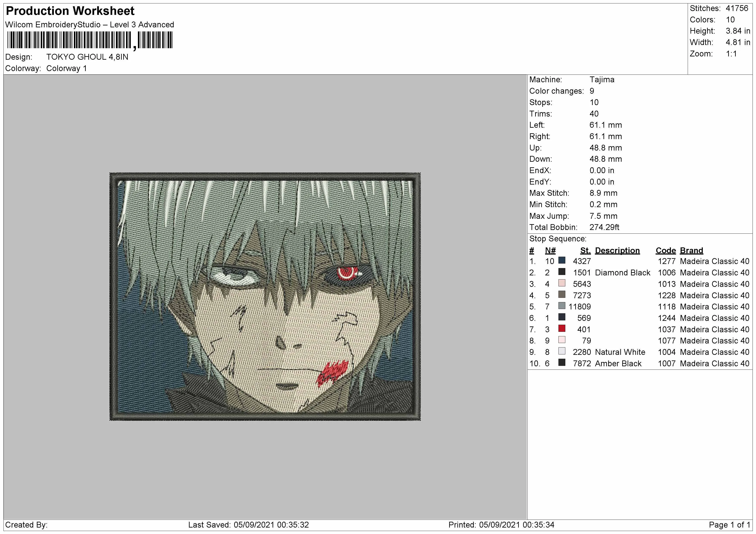The height and width of the screenshot is (534, 756).
Task: Click the Natural White color swatch
Action: pyautogui.click(x=562, y=351)
